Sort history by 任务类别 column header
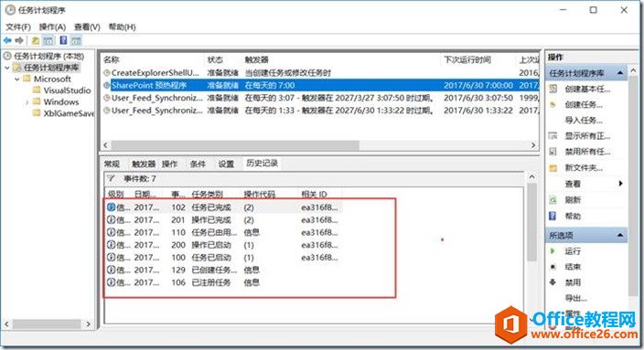 (208, 194)
